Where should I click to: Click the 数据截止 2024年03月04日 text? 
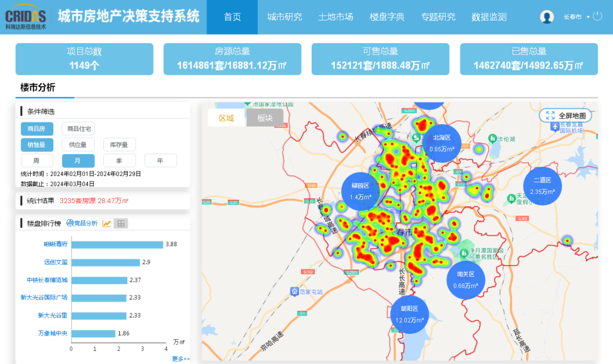tap(57, 184)
